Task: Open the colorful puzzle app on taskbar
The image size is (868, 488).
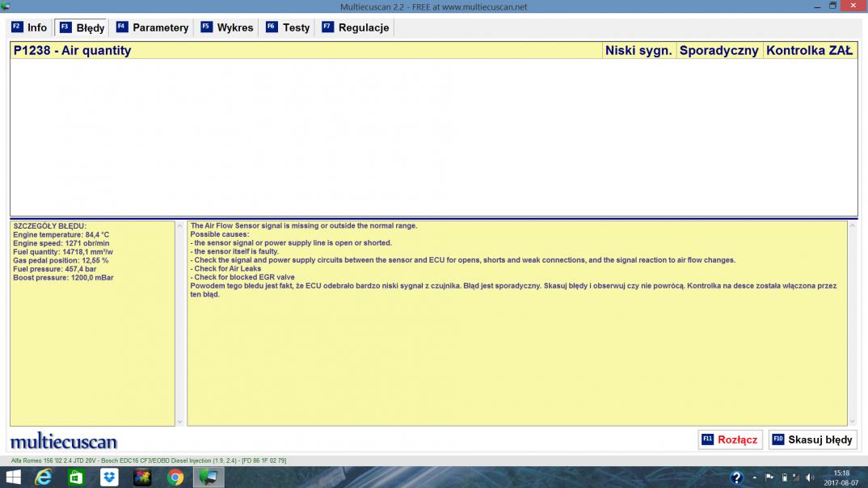Action: click(142, 477)
